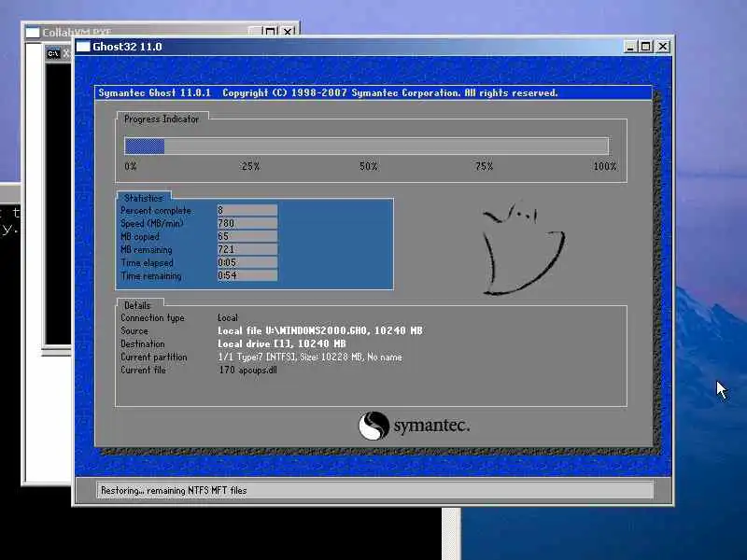747x560 pixels.
Task: Click the command prompt C:\ icon
Action: (53, 53)
